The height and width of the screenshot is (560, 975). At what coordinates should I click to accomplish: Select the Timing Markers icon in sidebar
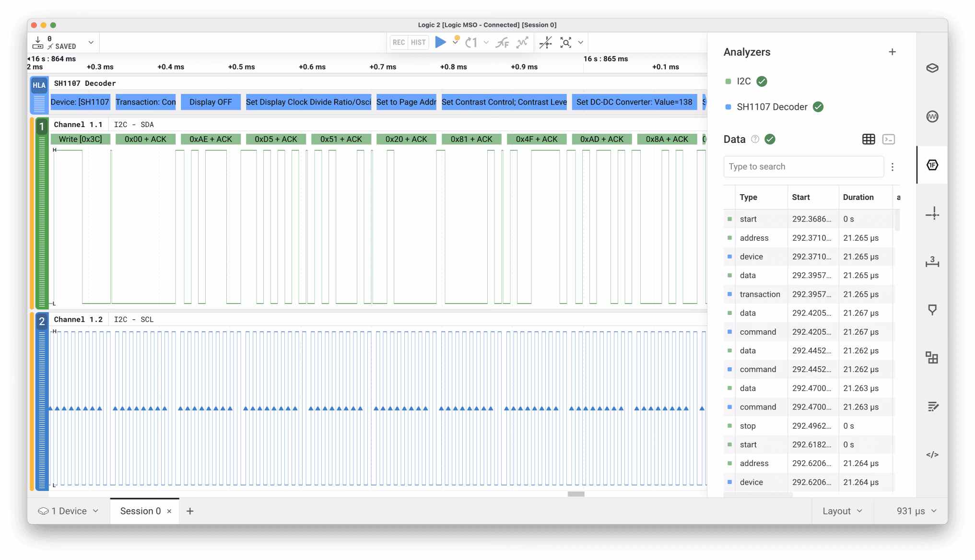point(932,214)
